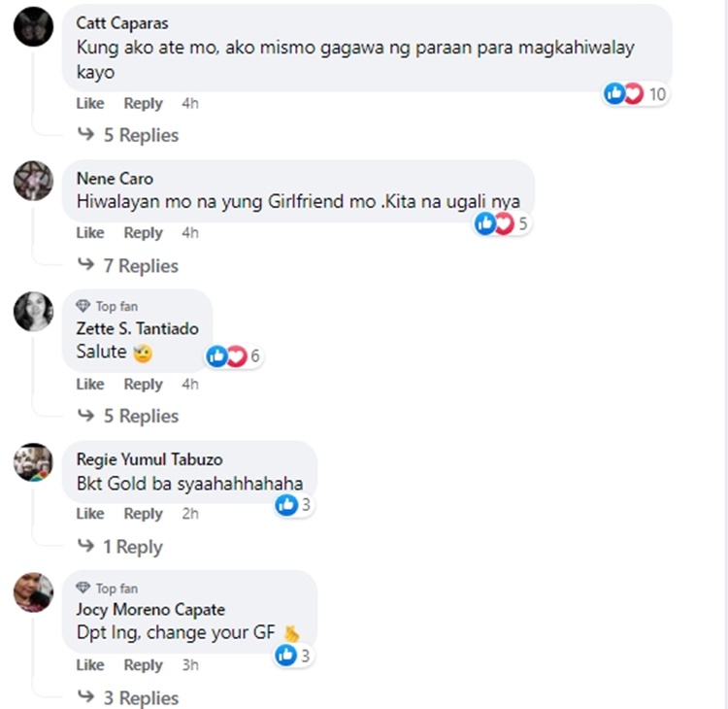Like Zette S. Tantiado's Salute comment
This screenshot has width=728, height=709.
pyautogui.click(x=90, y=384)
